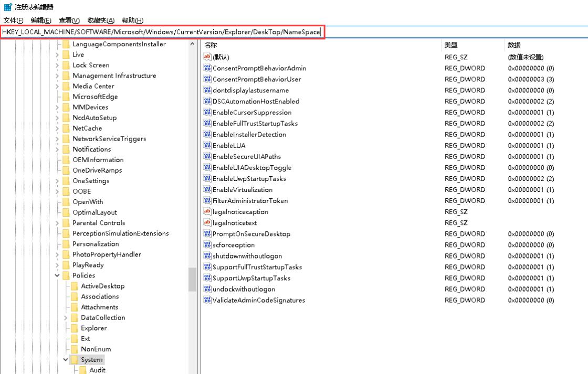Click the undockwithoutlogon DWORD icon
This screenshot has height=374, width=588.
pos(207,289)
